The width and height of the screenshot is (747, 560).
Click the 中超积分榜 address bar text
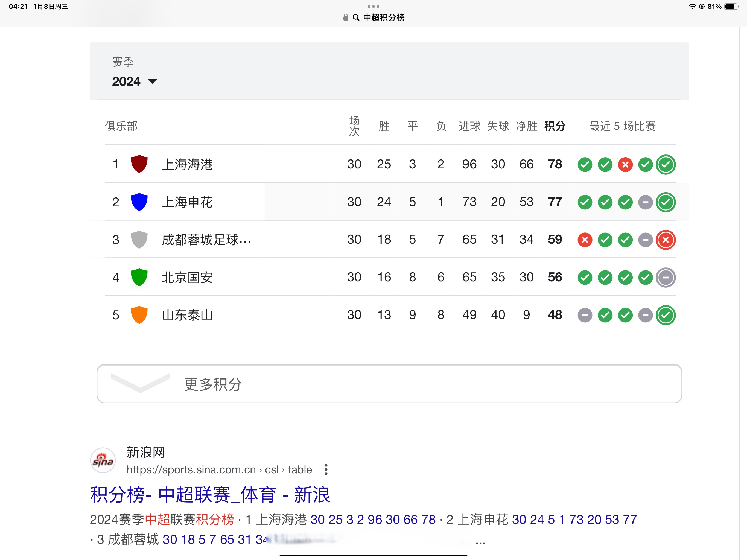pyautogui.click(x=384, y=17)
